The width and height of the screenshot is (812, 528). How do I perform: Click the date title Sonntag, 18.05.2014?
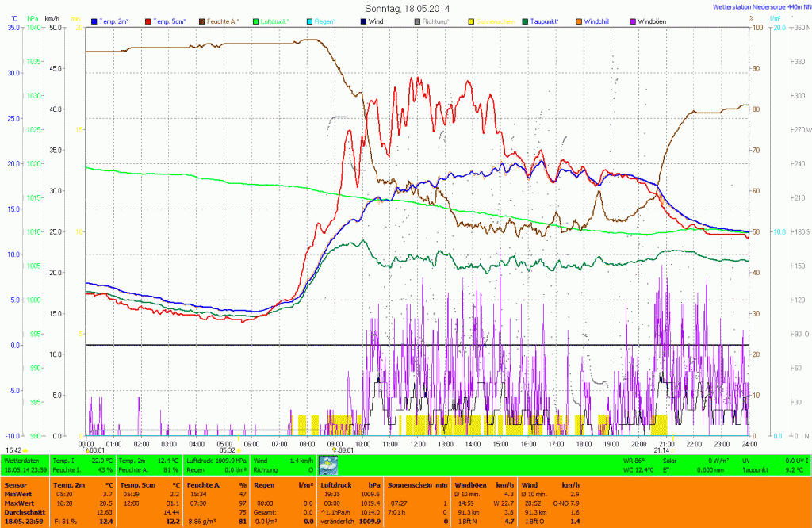(405, 7)
